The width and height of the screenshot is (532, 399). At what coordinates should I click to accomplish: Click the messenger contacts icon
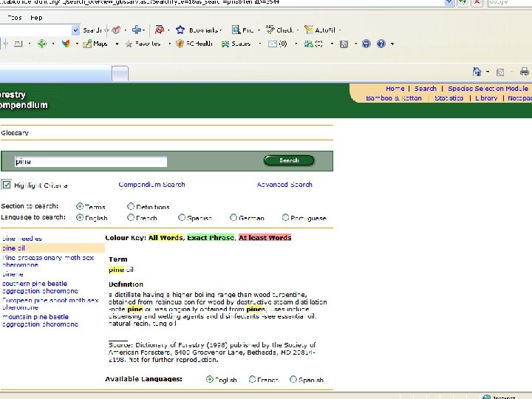[x=308, y=44]
